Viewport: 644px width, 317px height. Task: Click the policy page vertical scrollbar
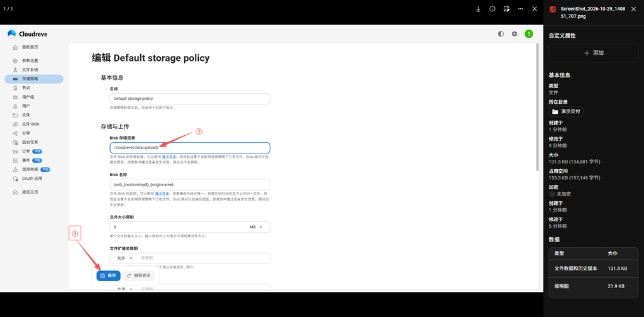pyautogui.click(x=537, y=107)
